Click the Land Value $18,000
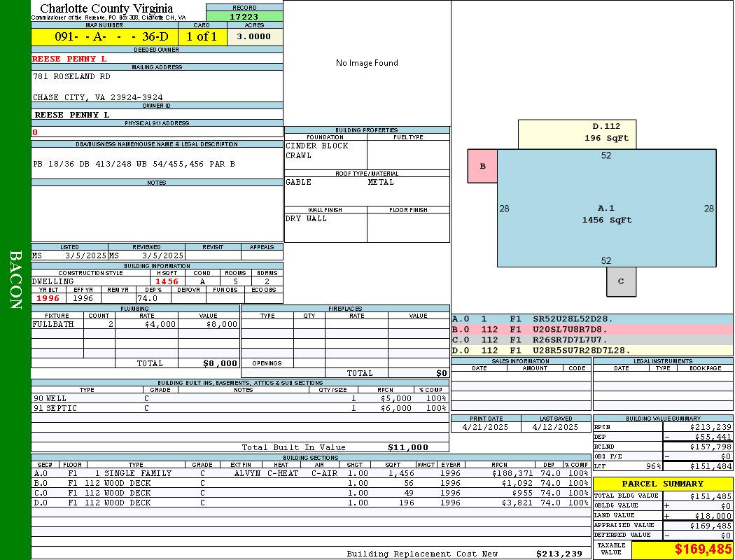 (x=713, y=516)
